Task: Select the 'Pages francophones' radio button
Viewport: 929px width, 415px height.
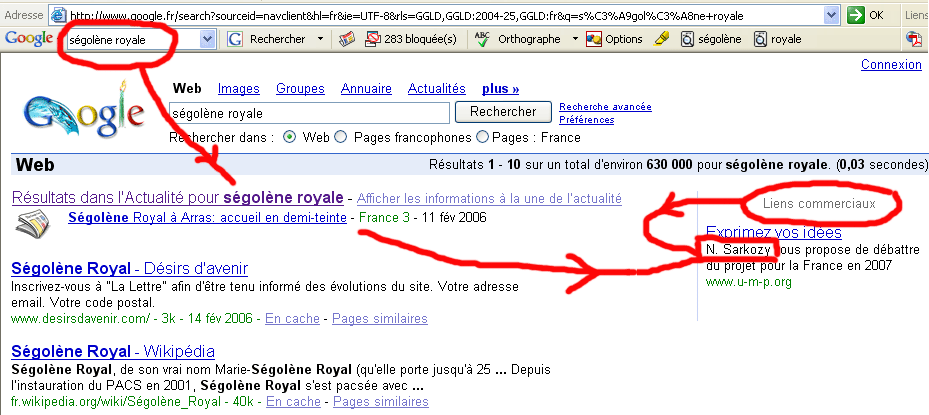Action: click(341, 137)
